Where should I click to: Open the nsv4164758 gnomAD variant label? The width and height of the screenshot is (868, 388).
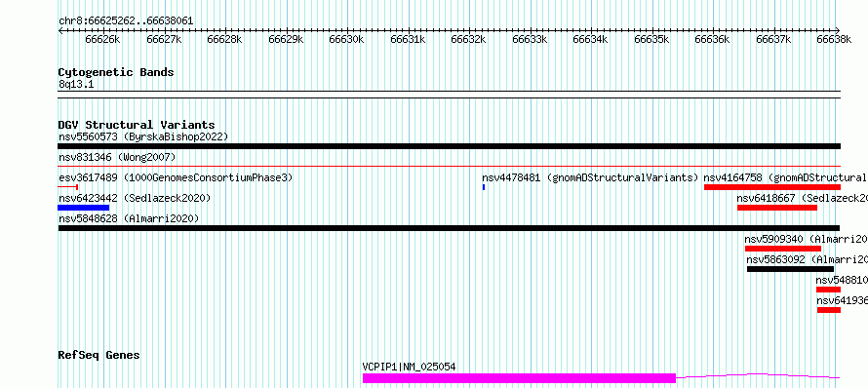(785, 178)
